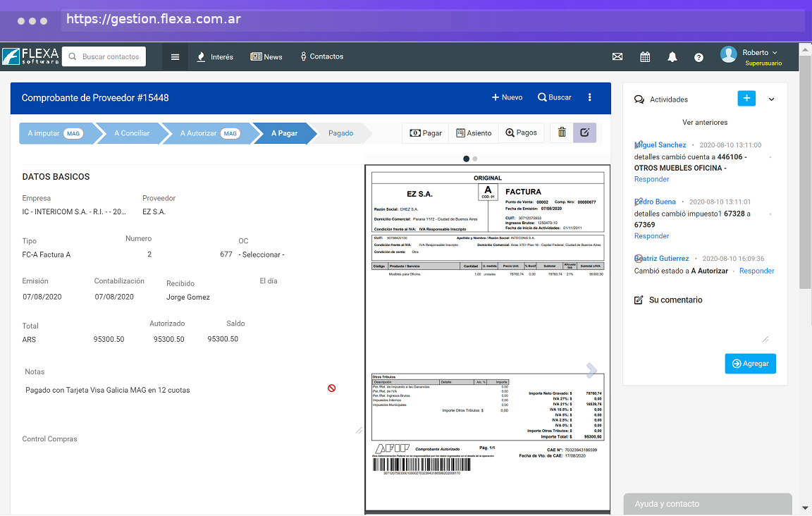Click Ver anteriores link
This screenshot has height=516, width=812.
click(x=705, y=122)
